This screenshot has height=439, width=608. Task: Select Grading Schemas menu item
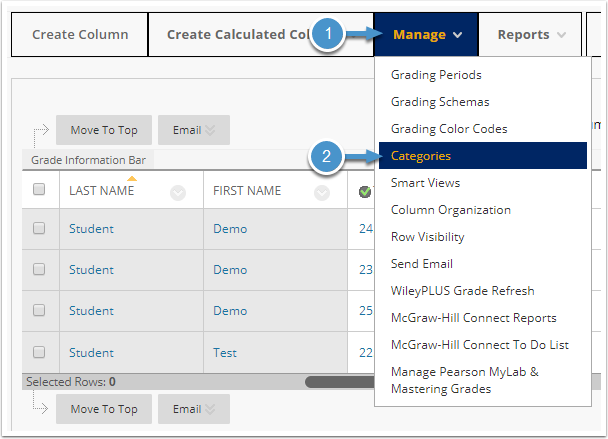coord(440,102)
